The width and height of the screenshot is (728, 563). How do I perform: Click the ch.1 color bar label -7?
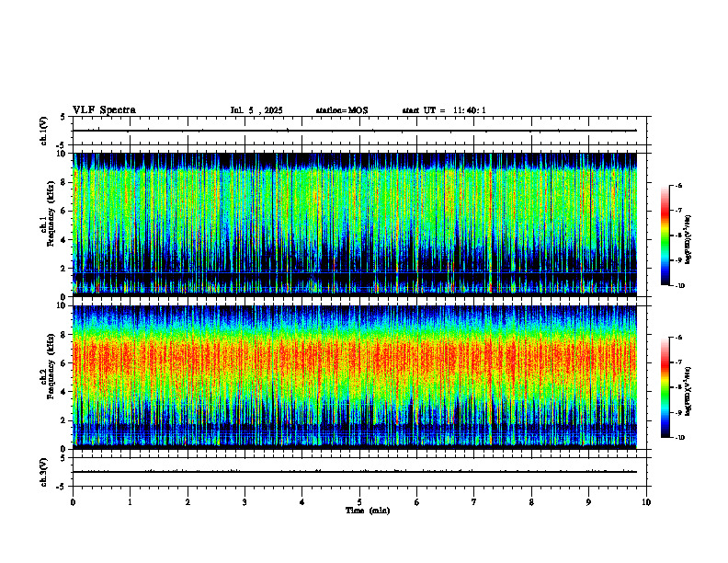678,211
